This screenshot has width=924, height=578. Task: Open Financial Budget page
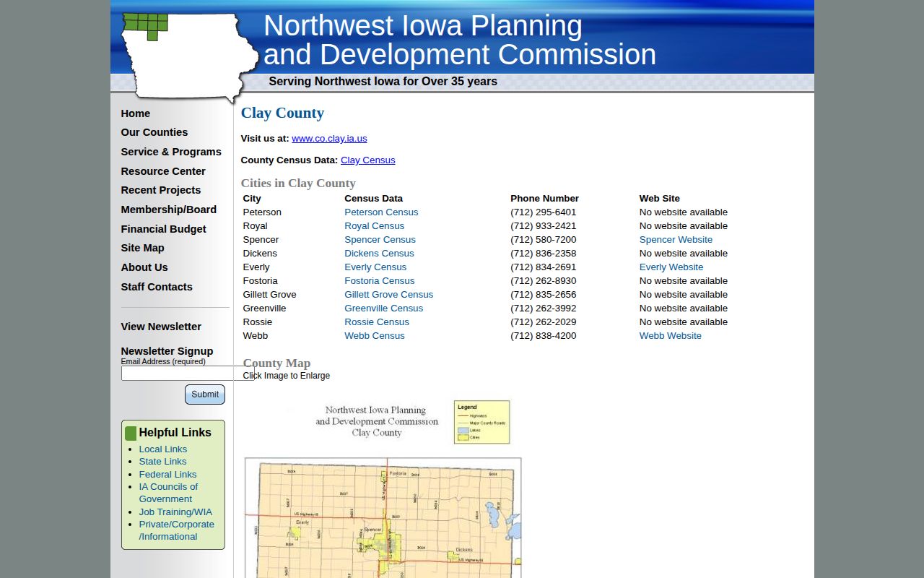coord(164,229)
